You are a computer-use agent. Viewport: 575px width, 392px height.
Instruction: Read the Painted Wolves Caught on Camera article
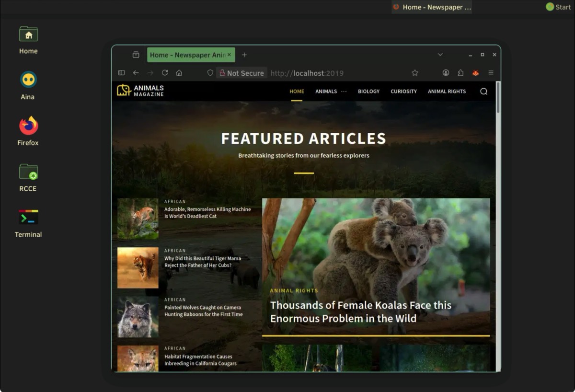pyautogui.click(x=203, y=311)
